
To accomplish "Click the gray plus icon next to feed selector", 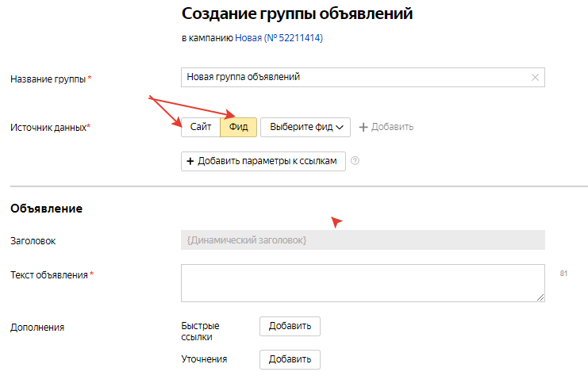I will click(x=364, y=127).
